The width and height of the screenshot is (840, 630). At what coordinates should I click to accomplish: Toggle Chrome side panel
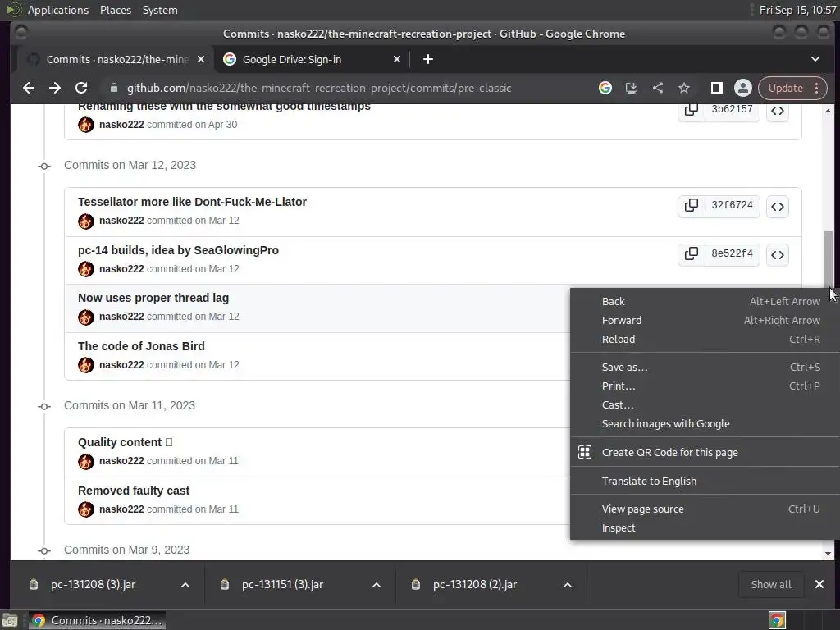click(x=717, y=88)
